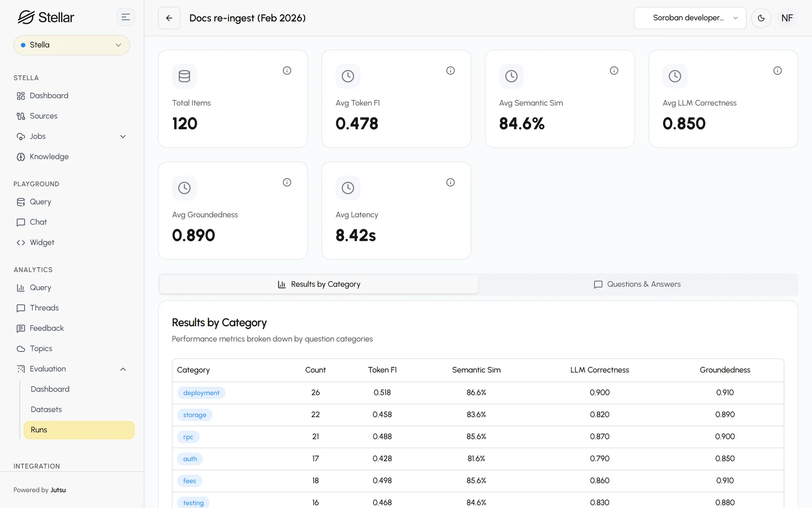
Task: Toggle dark mode with the moon icon
Action: [x=761, y=18]
